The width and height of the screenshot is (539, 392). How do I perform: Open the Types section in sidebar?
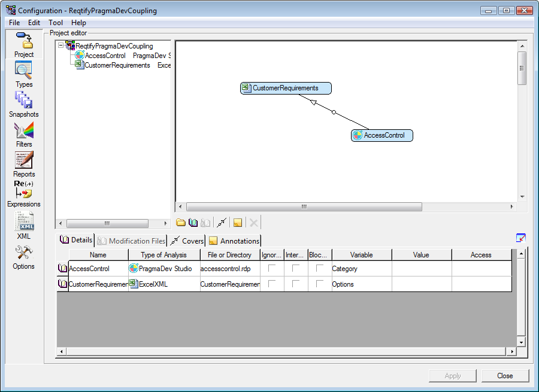(24, 74)
